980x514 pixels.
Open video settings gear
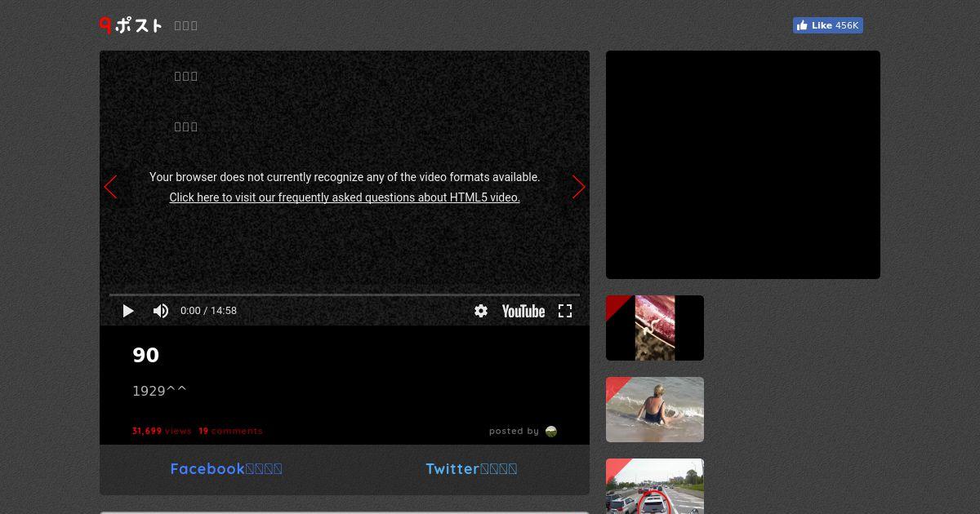(x=481, y=311)
